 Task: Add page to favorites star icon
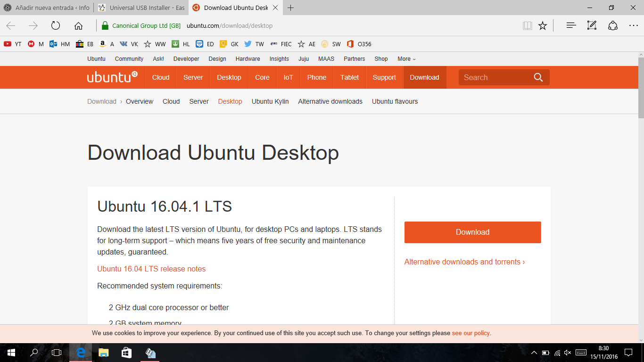pos(543,26)
